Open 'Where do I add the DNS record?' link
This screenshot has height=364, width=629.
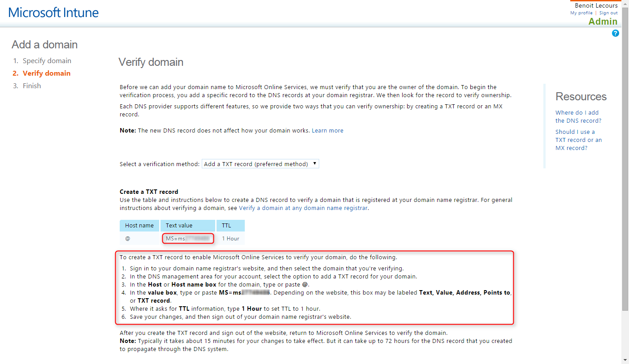coord(578,117)
